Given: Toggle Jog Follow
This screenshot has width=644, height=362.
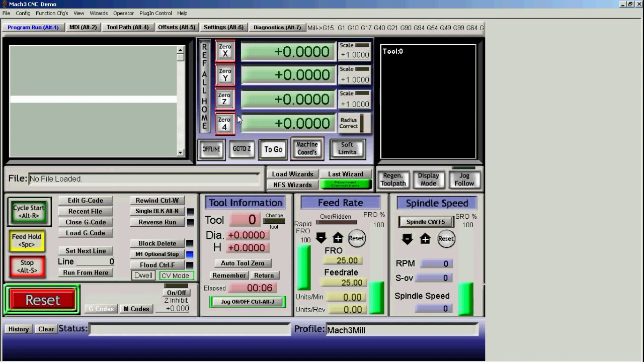Looking at the screenshot, I should [x=464, y=179].
